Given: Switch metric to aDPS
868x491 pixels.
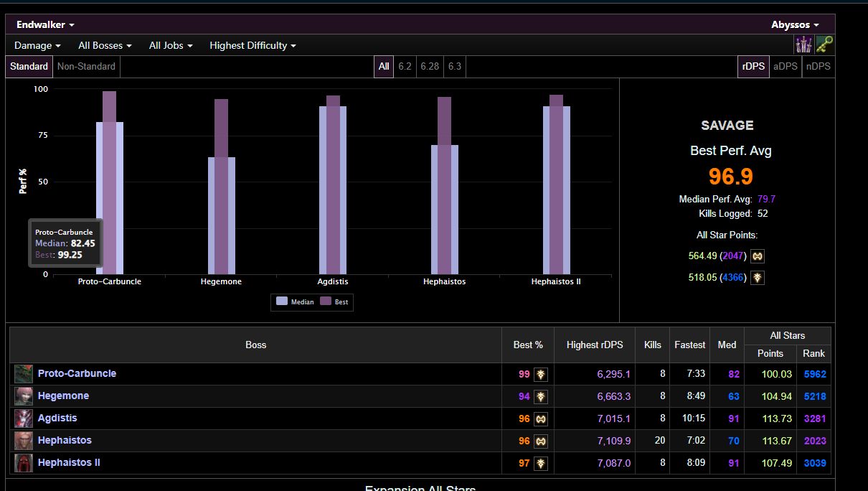Looking at the screenshot, I should 786,66.
